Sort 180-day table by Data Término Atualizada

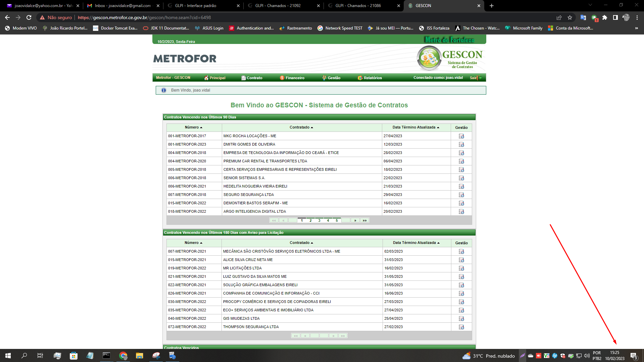(416, 243)
